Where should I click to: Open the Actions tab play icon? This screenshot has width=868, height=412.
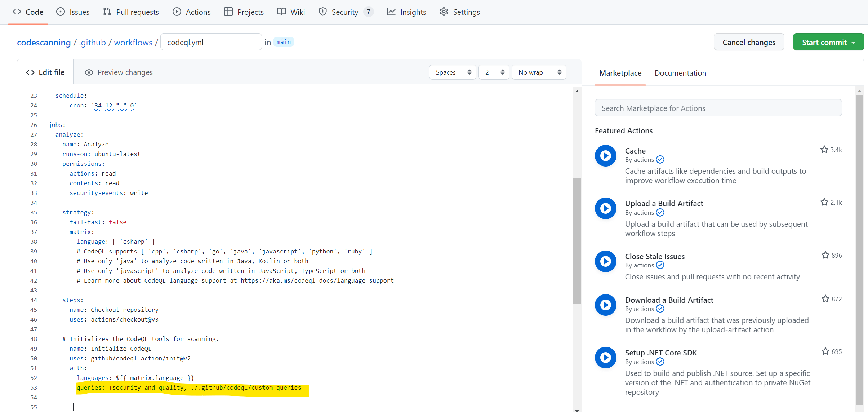click(x=177, y=12)
